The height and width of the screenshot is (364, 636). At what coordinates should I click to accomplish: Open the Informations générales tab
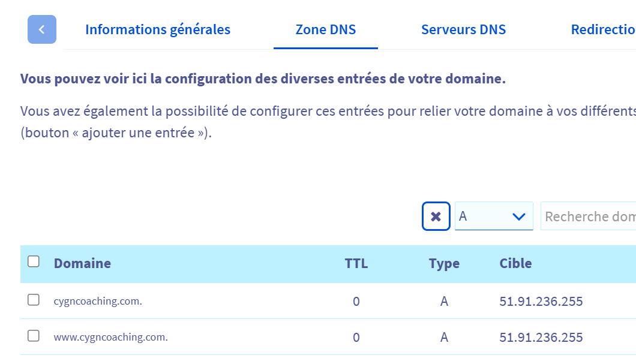point(158,29)
